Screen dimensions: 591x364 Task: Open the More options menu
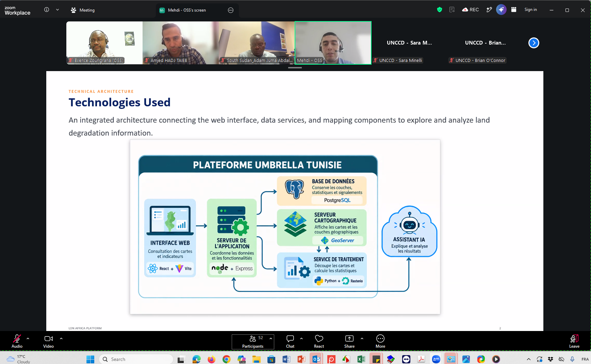pos(380,341)
